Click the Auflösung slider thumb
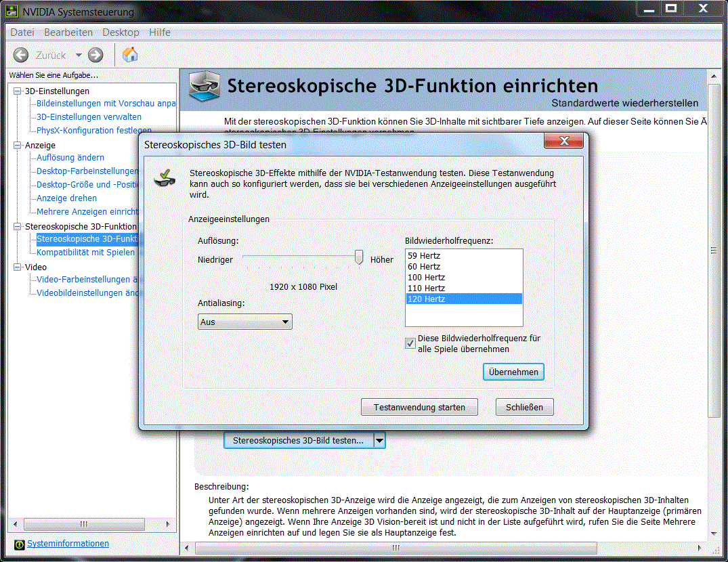The width and height of the screenshot is (728, 562). [x=359, y=258]
